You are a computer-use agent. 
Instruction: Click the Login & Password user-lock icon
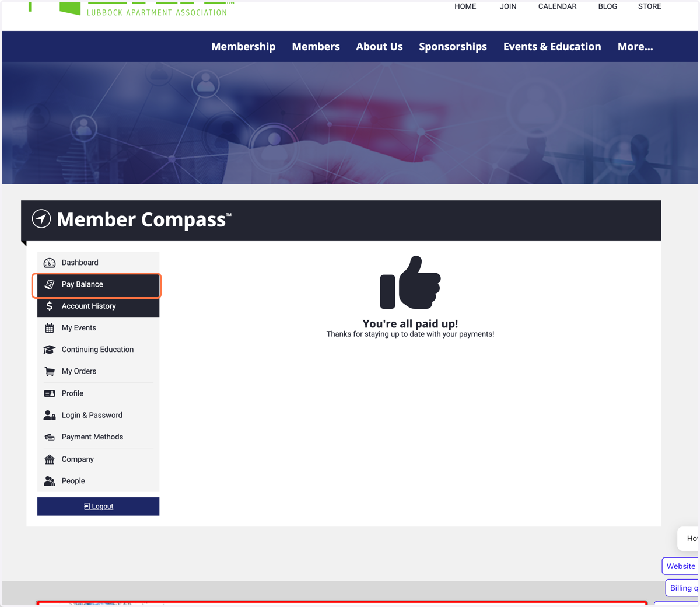[50, 415]
